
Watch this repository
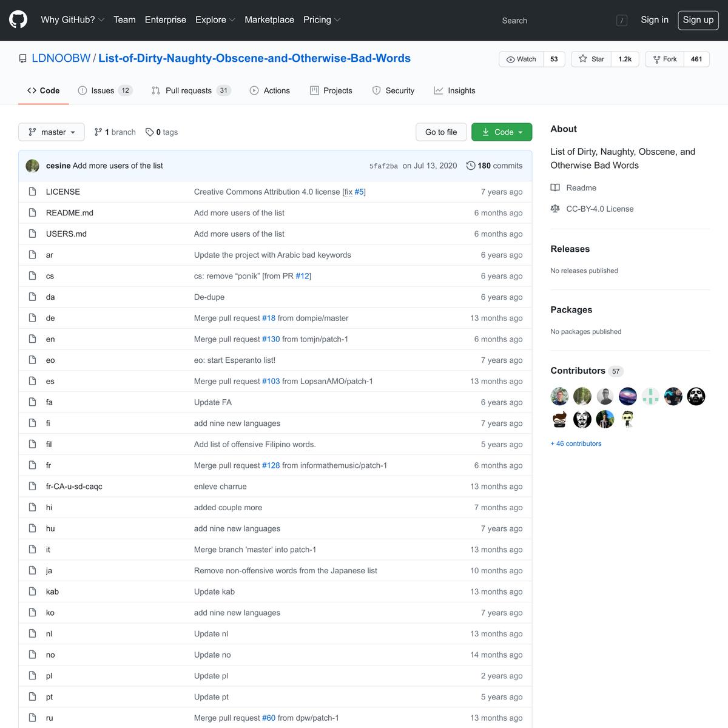tap(521, 59)
